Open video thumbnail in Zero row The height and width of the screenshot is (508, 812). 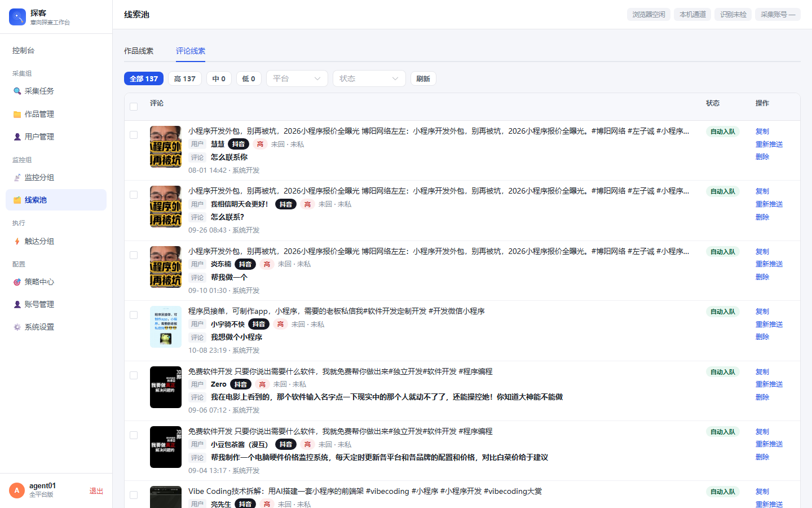click(x=166, y=387)
